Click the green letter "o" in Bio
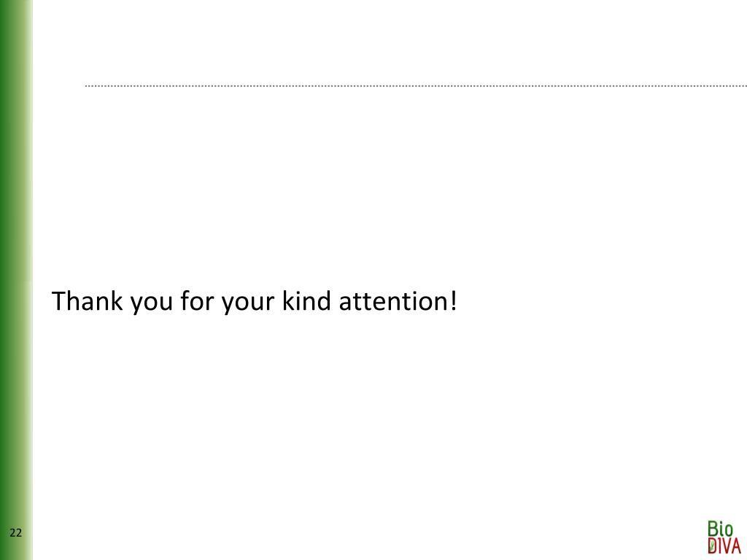The width and height of the screenshot is (747, 560). tap(729, 531)
